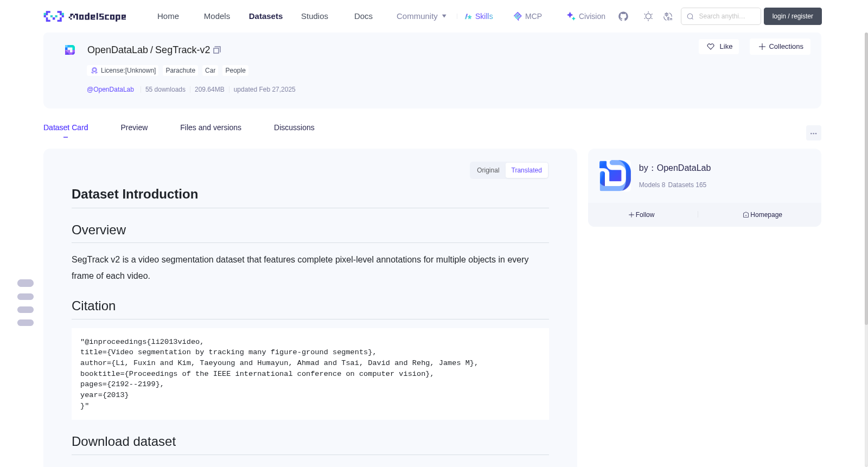868x467 pixels.
Task: Jump to third section via outline marker
Action: click(25, 310)
